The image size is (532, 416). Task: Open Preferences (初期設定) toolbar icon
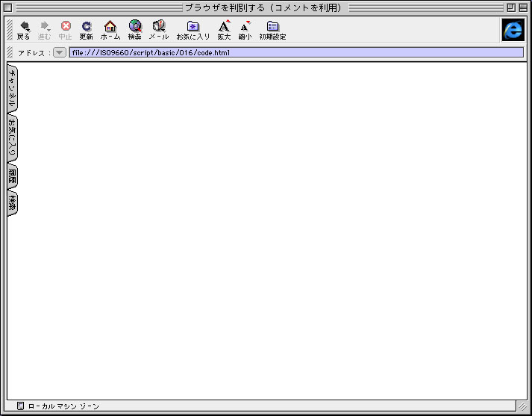point(272,30)
